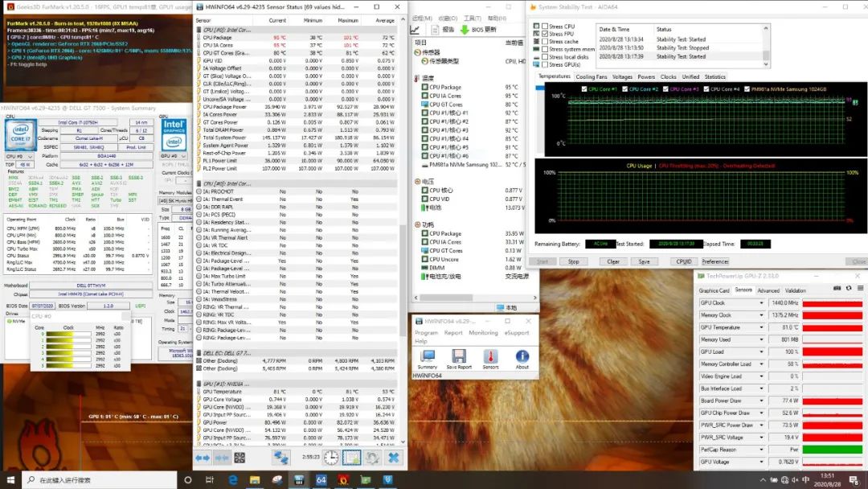Viewport: 868px width, 489px height.
Task: Close sensor window with the blue X icon
Action: point(393,457)
